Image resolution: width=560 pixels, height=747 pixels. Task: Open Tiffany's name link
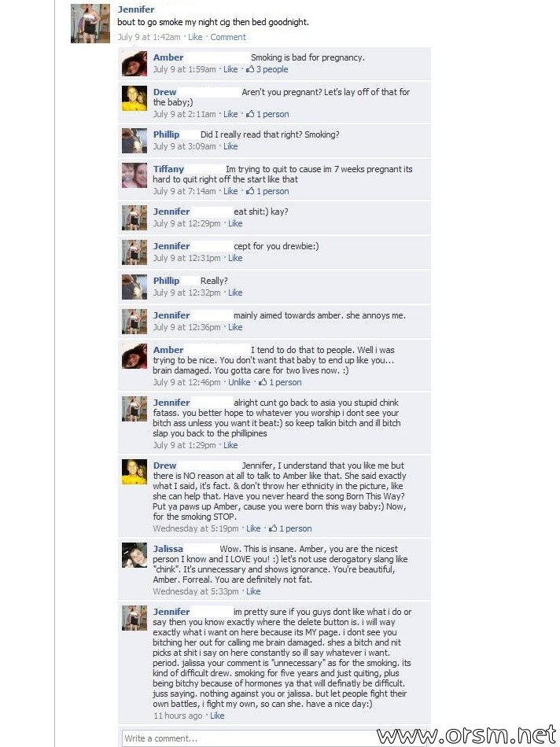168,169
